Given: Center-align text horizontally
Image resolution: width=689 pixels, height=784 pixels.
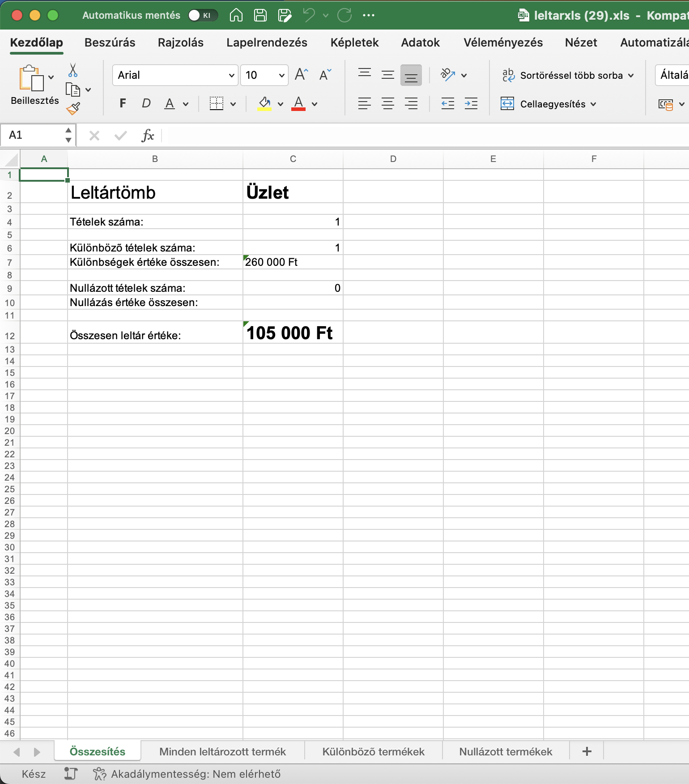Looking at the screenshot, I should [x=387, y=104].
